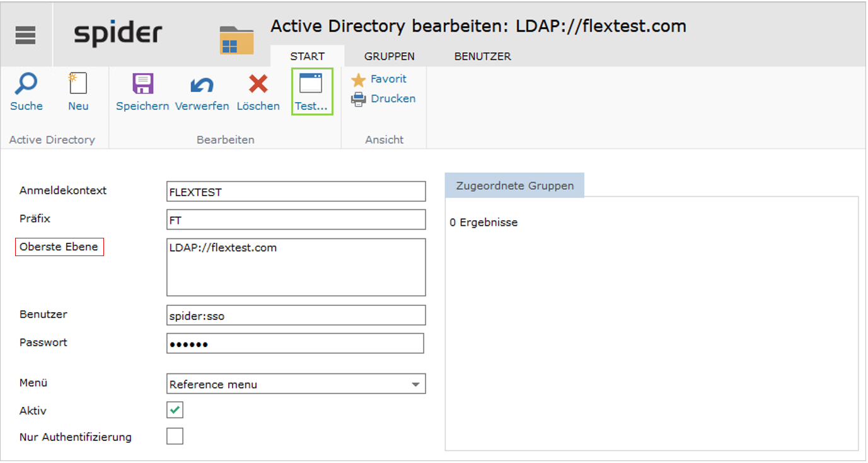The image size is (868, 463).
Task: Focus the Passwort field
Action: [295, 344]
